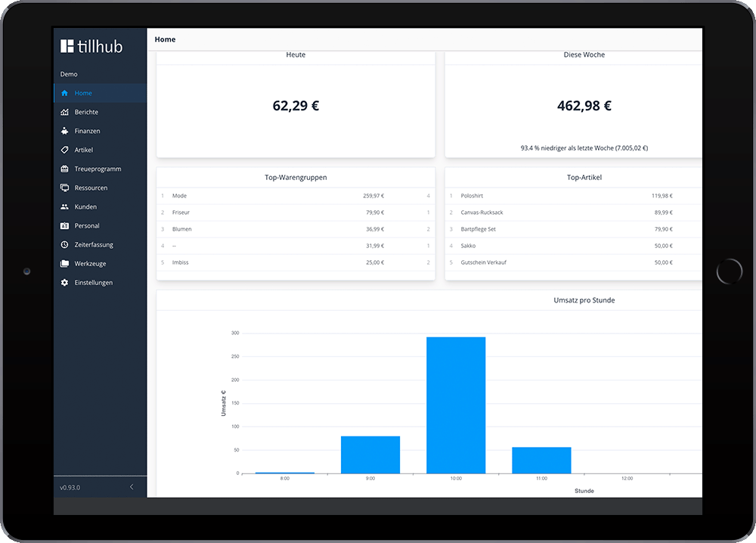Click the Home house icon in sidebar
The height and width of the screenshot is (543, 756).
coord(64,93)
